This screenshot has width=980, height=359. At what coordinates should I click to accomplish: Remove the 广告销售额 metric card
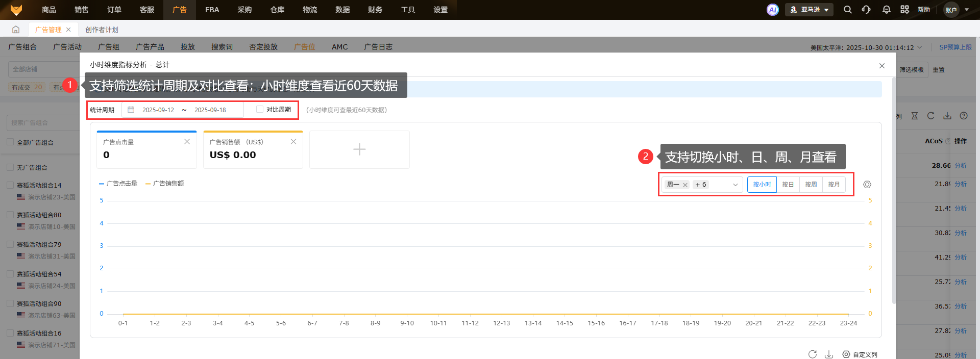click(x=293, y=142)
